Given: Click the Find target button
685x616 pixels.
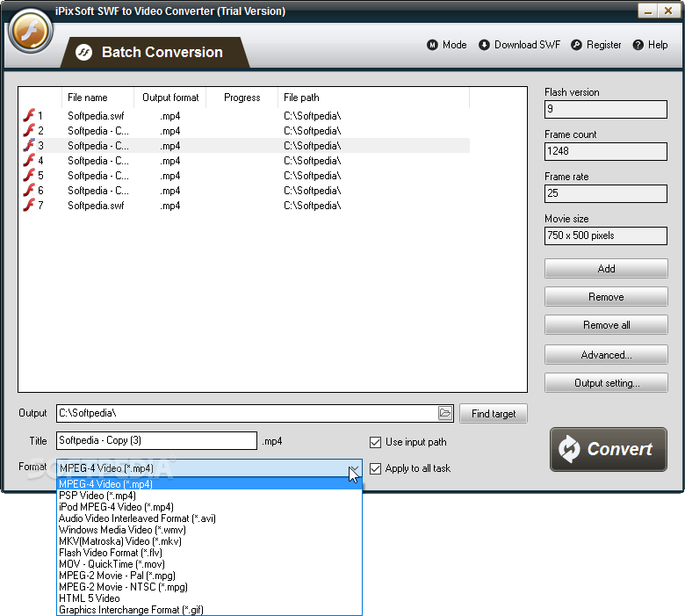Looking at the screenshot, I should [494, 414].
